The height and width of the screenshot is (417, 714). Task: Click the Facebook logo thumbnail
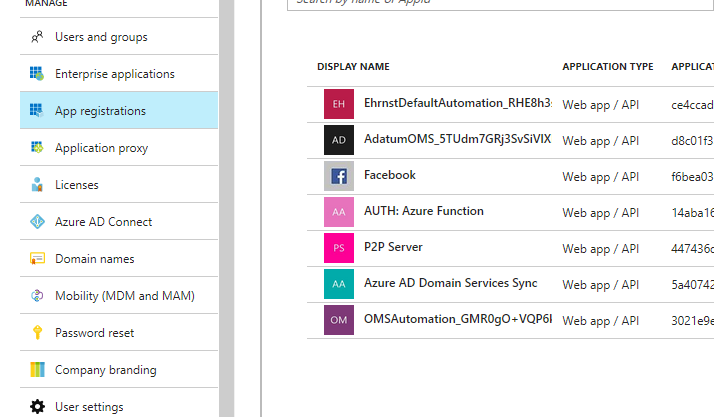coord(339,176)
